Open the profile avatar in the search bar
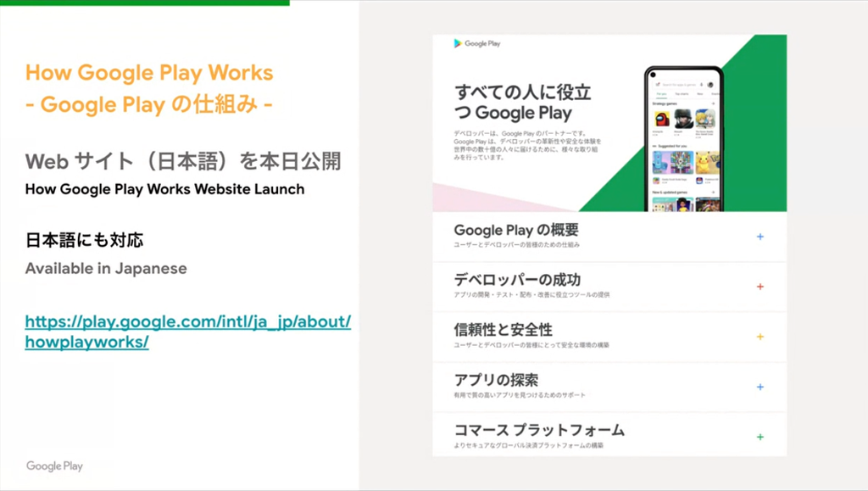This screenshot has height=491, width=868. click(x=710, y=84)
